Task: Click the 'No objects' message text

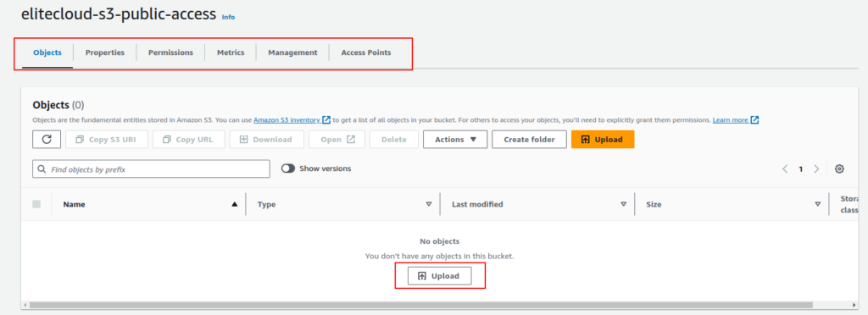Action: coord(440,241)
